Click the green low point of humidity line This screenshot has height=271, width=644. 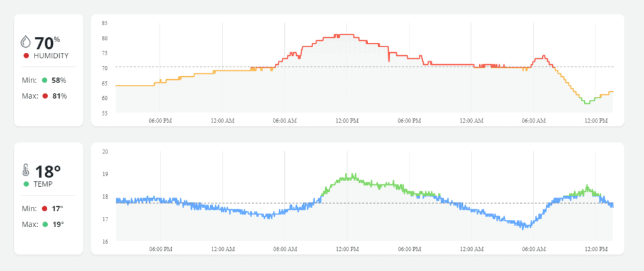coord(586,102)
